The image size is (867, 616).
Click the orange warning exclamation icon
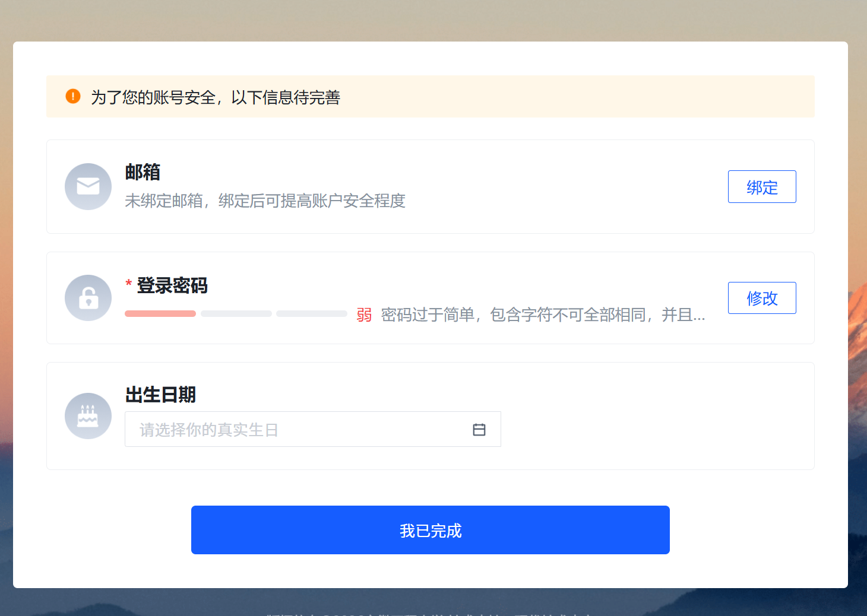pyautogui.click(x=73, y=96)
